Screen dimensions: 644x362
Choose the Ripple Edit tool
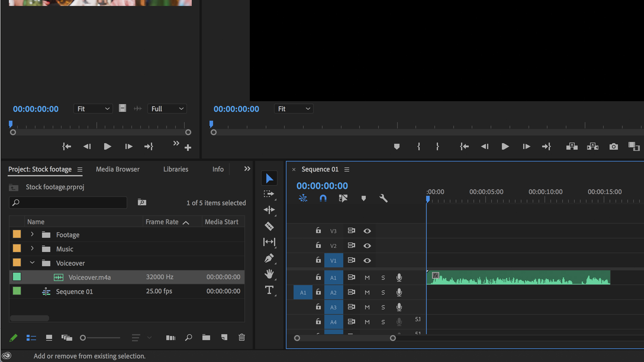tap(269, 210)
